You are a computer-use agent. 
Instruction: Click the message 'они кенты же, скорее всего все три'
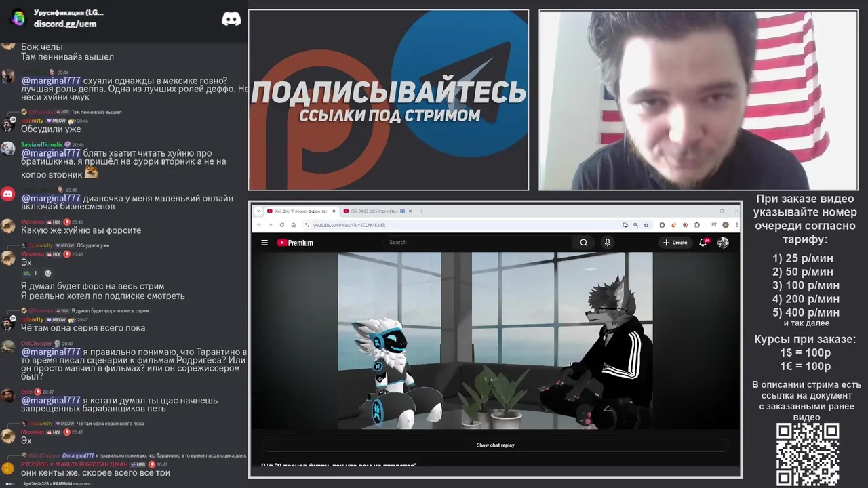point(95,472)
